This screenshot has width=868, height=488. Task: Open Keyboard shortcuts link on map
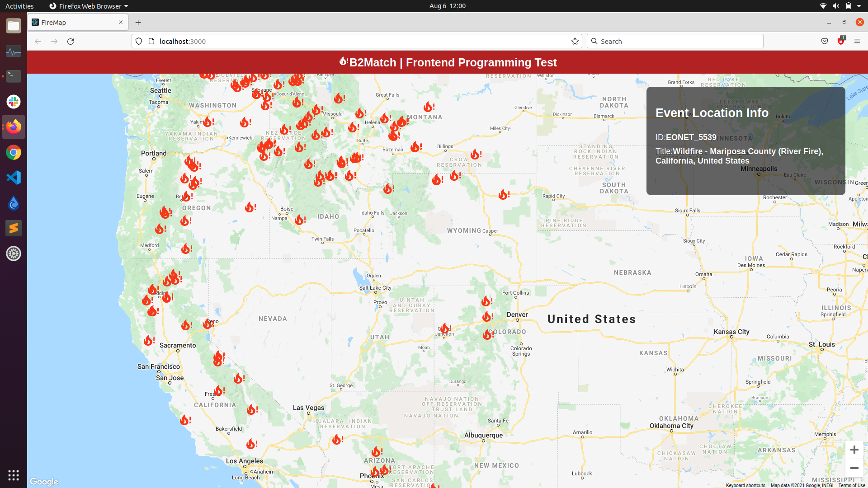point(745,485)
